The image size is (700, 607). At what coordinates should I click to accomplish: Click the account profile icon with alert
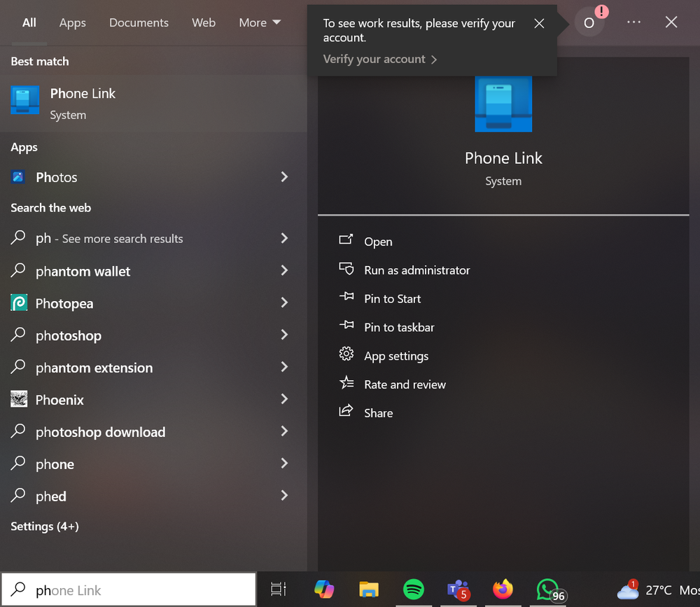coord(589,22)
